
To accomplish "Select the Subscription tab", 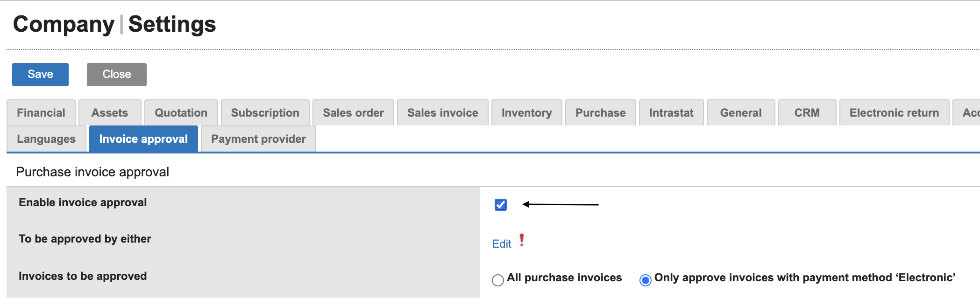I will (x=265, y=113).
